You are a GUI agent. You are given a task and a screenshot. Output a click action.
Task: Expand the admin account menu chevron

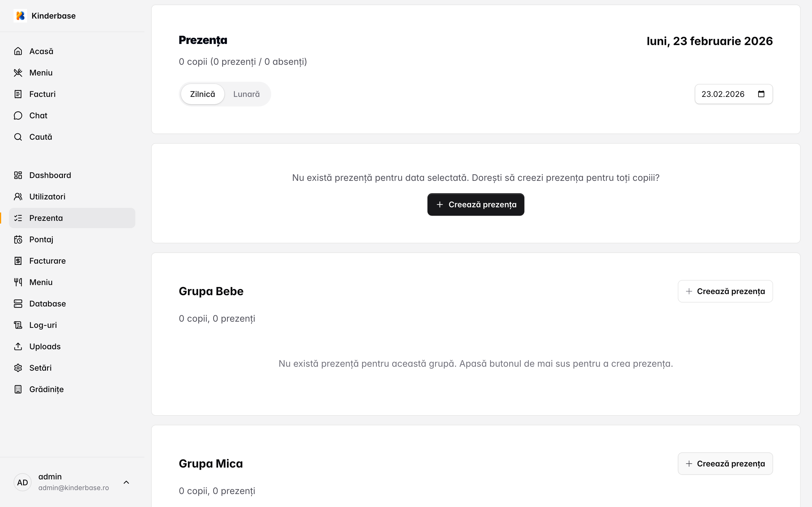[126, 482]
